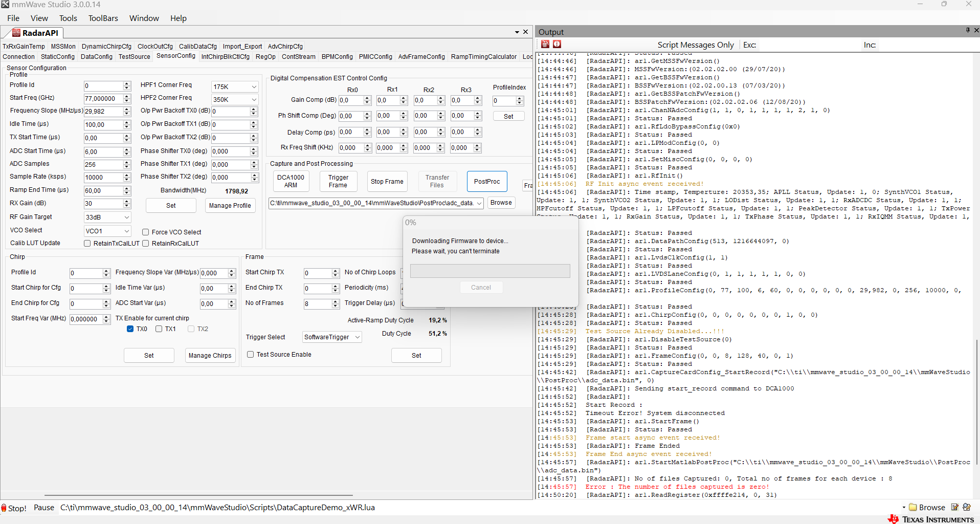This screenshot has width=980, height=524.
Task: Click the Stop Frame button
Action: (387, 181)
